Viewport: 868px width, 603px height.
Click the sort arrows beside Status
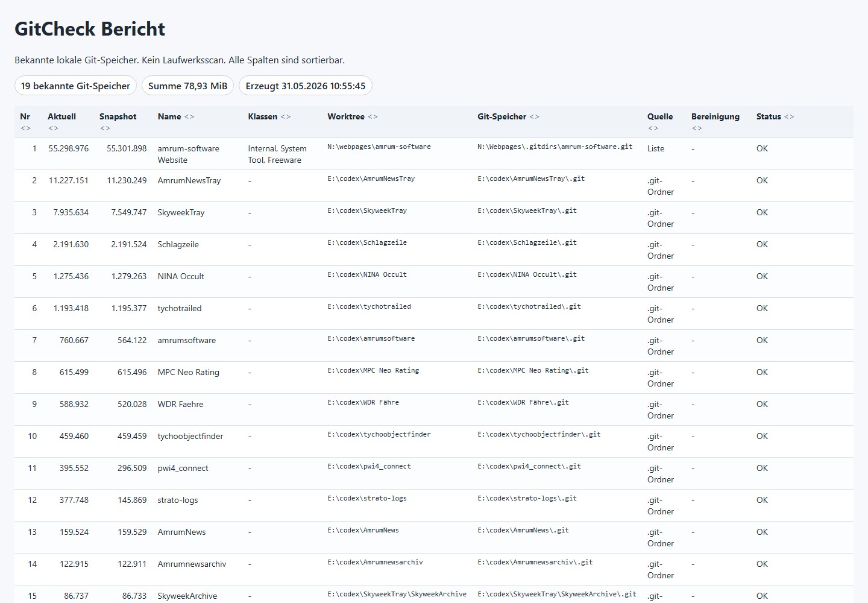(789, 117)
